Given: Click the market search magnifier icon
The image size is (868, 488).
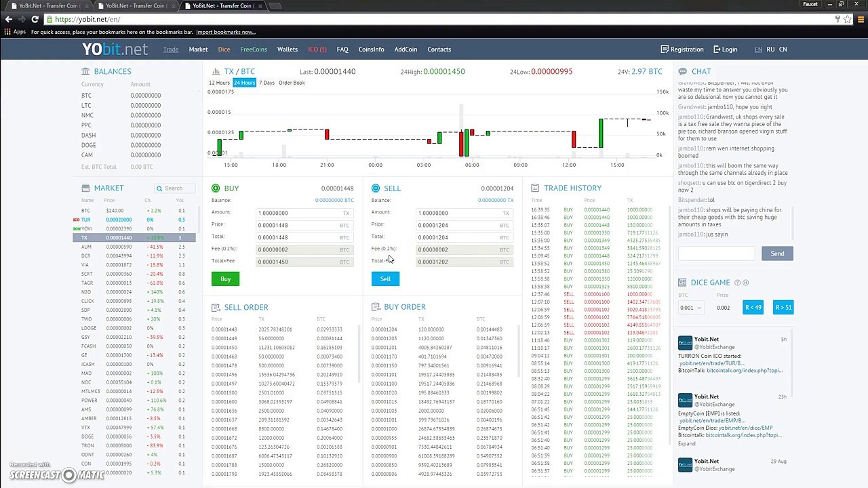Looking at the screenshot, I should [x=159, y=188].
